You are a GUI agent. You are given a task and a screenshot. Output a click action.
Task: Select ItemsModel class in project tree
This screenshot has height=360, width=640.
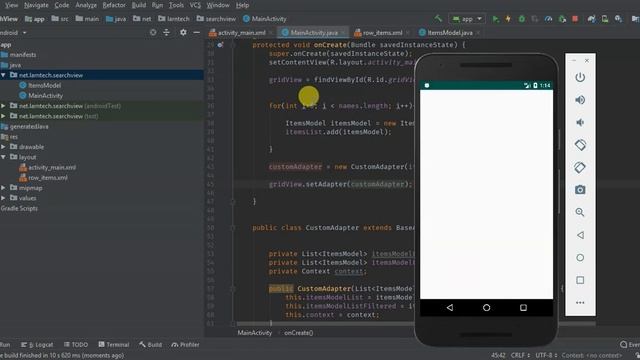40,85
